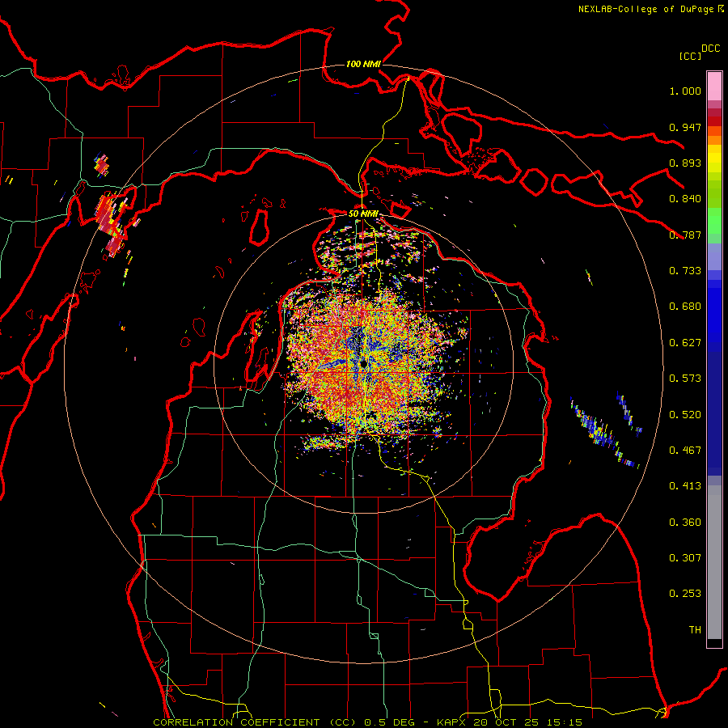Click the TH threshold label
Screen dimensions: 728x728
(x=695, y=630)
